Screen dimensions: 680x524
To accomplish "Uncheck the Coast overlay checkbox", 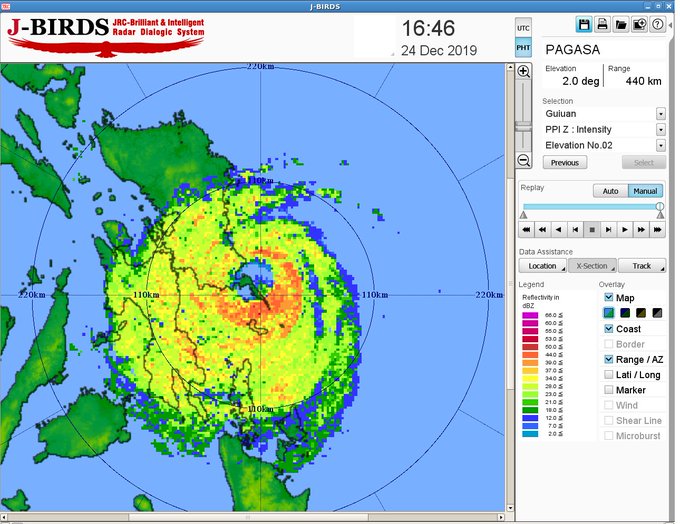I will (609, 328).
